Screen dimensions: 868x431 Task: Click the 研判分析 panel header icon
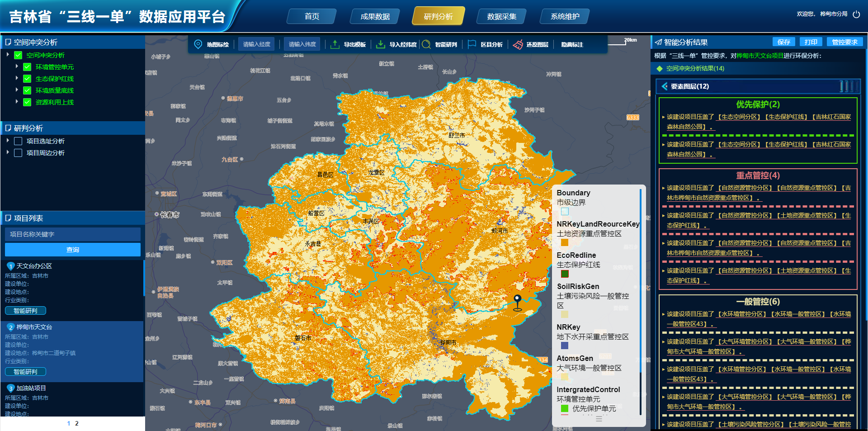point(8,128)
